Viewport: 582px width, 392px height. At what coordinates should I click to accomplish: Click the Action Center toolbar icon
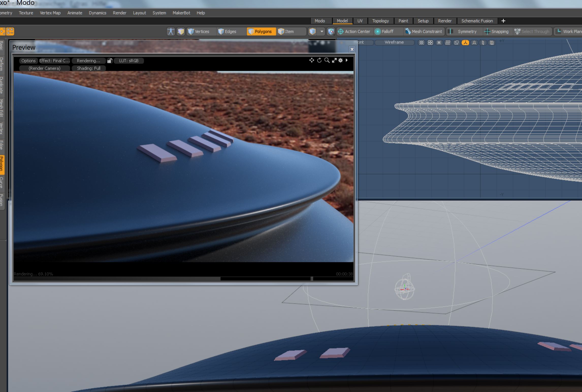(x=341, y=31)
